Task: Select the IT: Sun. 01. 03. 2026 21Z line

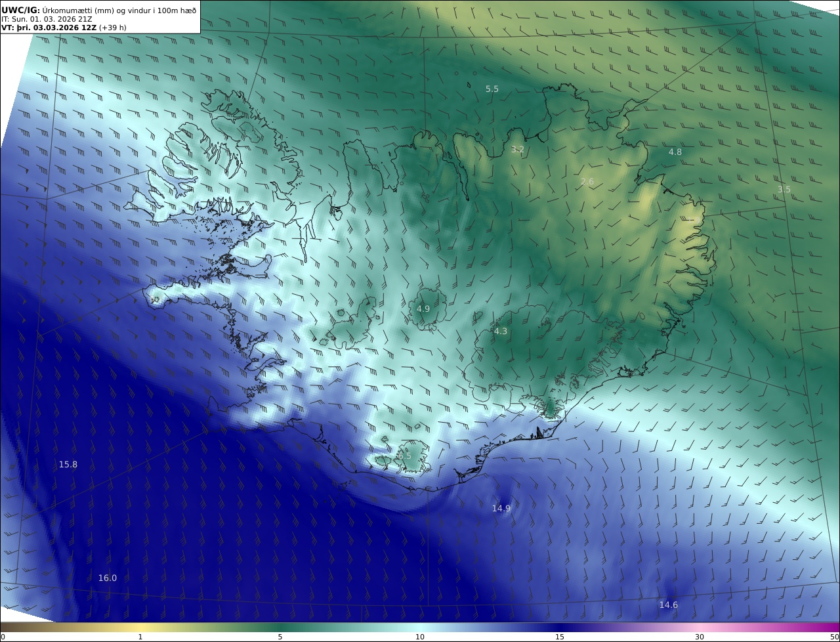Action: 47,19
